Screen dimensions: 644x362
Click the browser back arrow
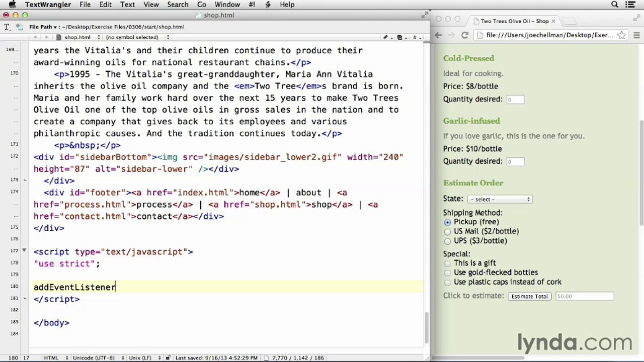point(438,35)
